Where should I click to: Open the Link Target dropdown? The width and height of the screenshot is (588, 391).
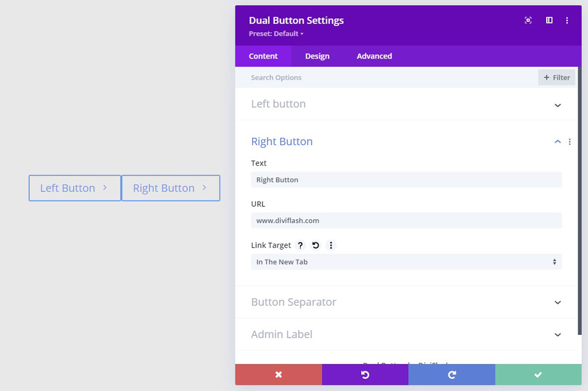(406, 262)
